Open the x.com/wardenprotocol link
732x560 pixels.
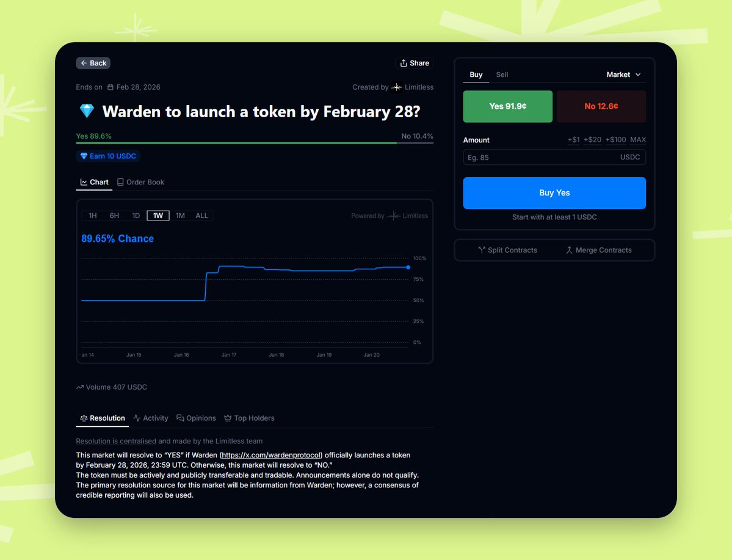tap(271, 455)
